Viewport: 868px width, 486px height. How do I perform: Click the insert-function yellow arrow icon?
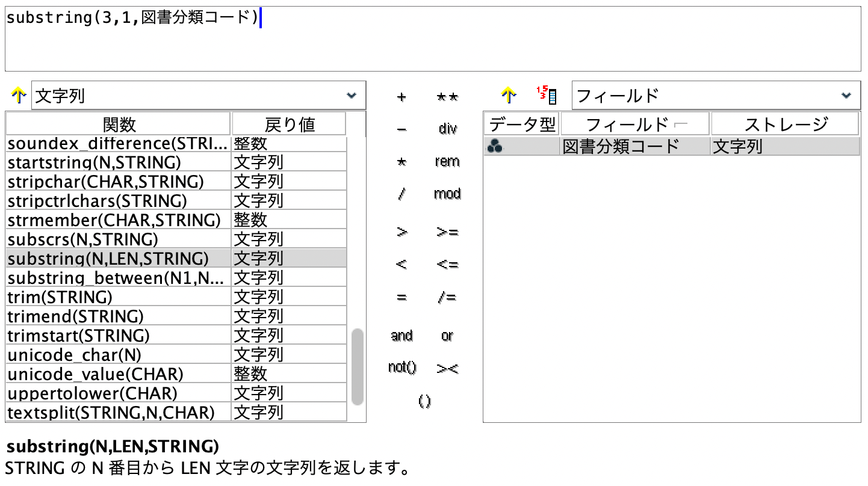(18, 94)
